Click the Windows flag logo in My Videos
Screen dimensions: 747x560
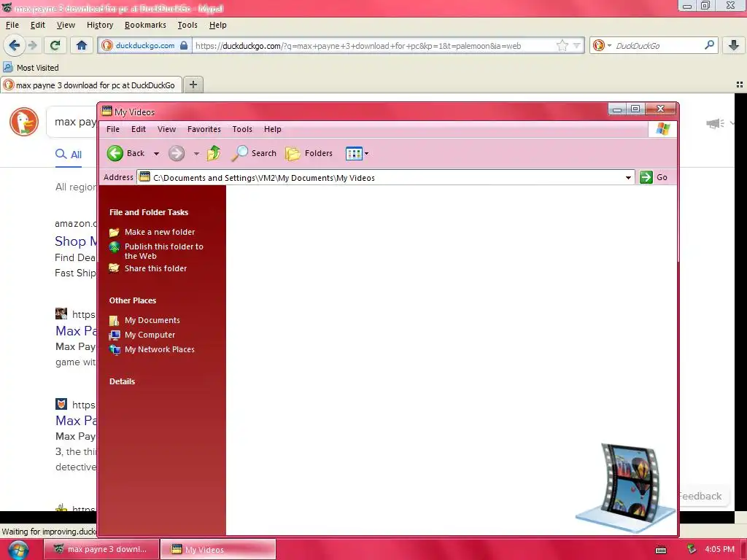[662, 129]
